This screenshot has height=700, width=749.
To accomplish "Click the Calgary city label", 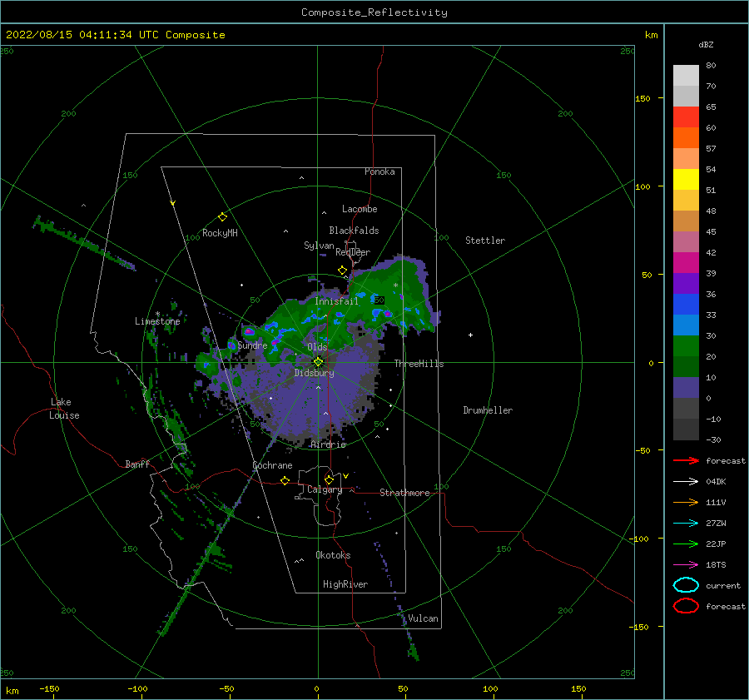I will click(325, 489).
